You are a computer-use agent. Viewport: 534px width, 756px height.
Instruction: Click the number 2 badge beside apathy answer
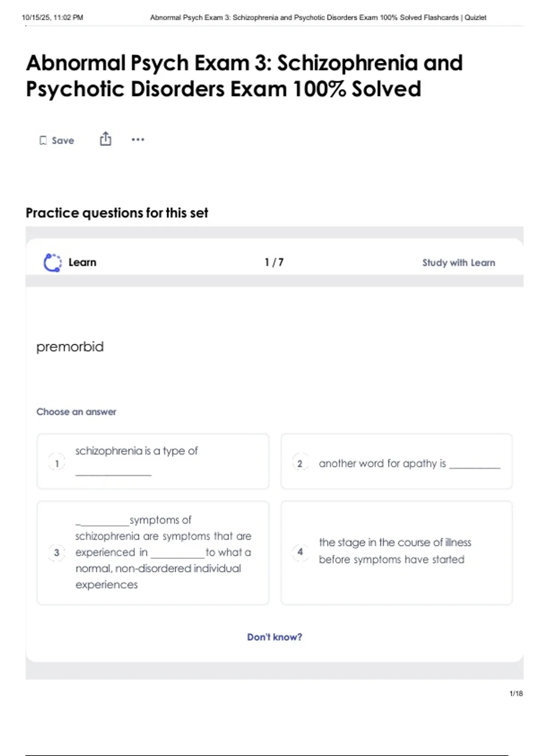[x=300, y=463]
